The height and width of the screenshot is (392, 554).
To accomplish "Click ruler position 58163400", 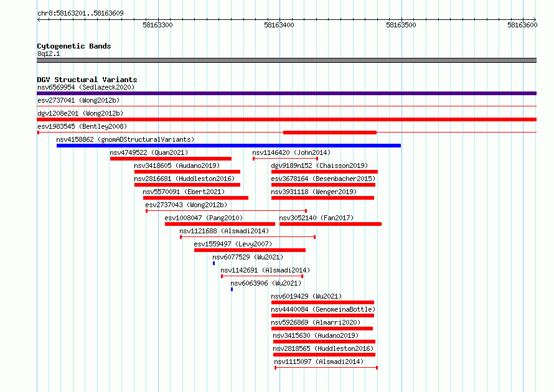I will pos(279,25).
